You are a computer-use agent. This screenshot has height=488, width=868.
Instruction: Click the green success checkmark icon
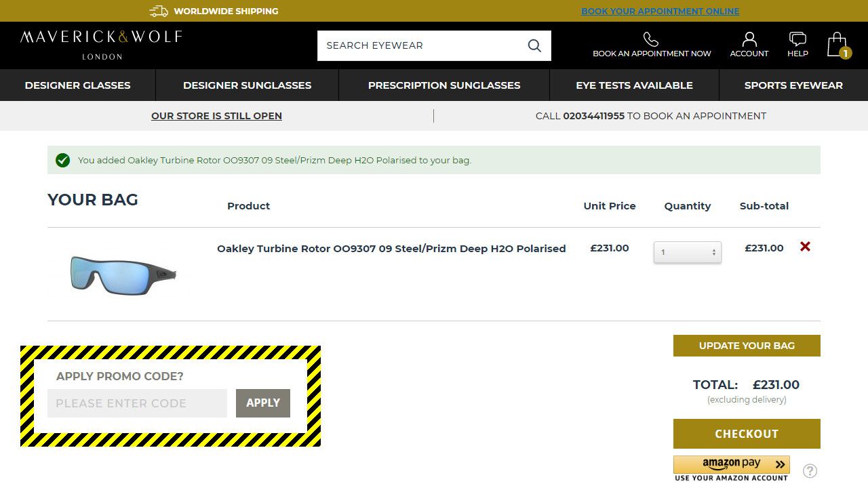(62, 160)
